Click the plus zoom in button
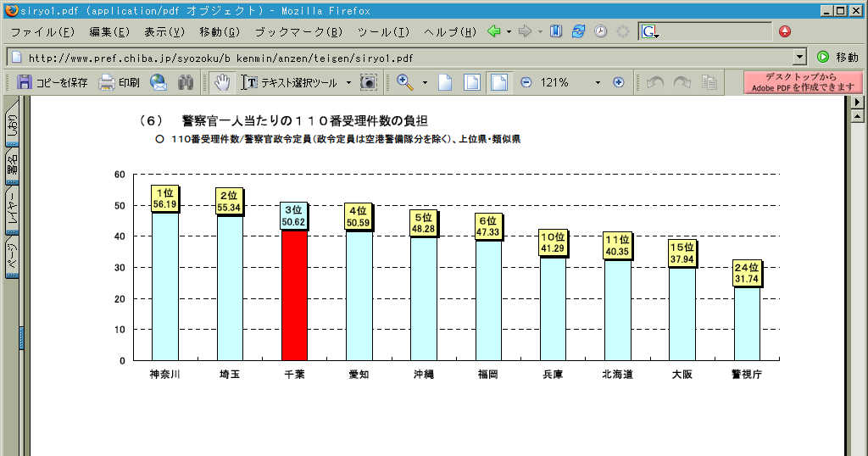The width and height of the screenshot is (868, 456). pyautogui.click(x=618, y=82)
